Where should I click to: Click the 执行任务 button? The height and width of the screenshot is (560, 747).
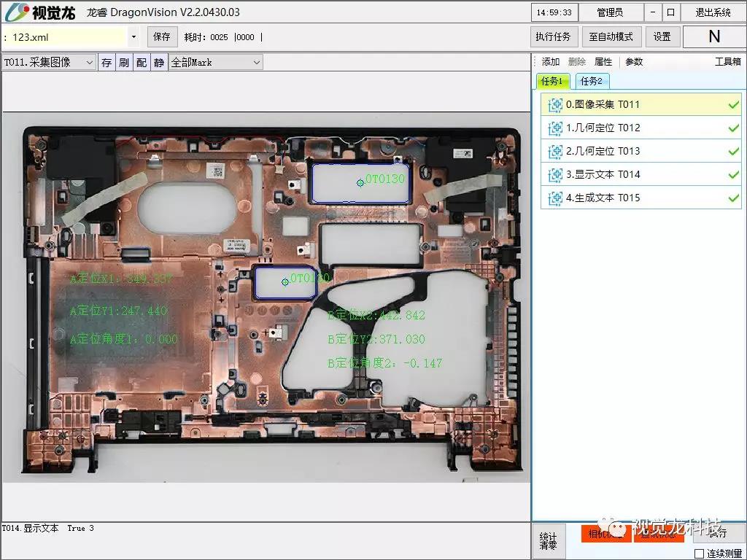pyautogui.click(x=553, y=36)
